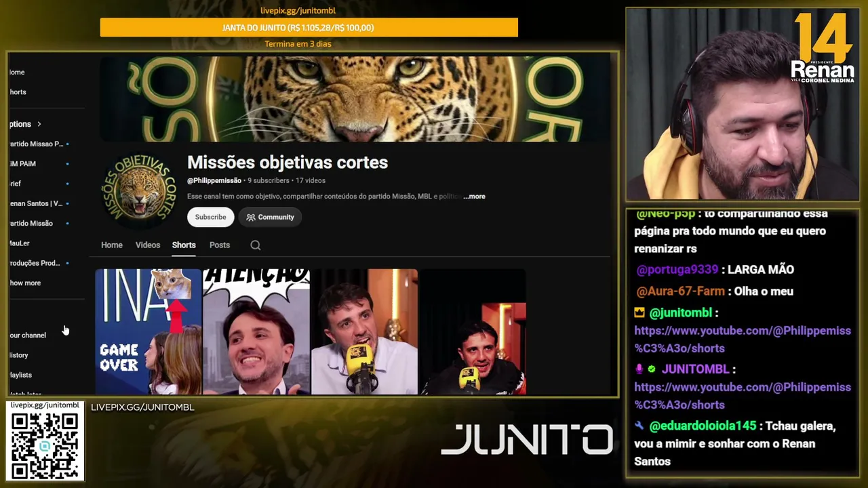868x488 pixels.
Task: Click the people icon on Community button
Action: coord(251,218)
